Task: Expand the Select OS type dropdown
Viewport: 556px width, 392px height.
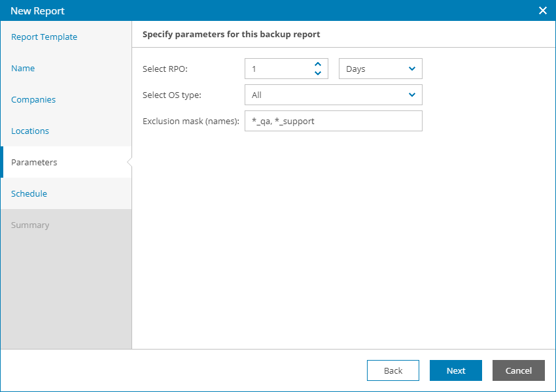Action: 333,95
